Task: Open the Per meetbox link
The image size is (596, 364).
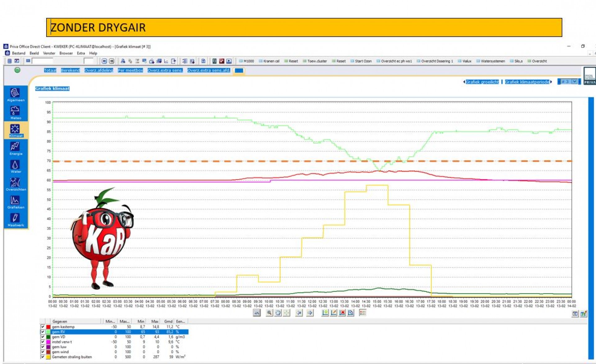Action: (130, 70)
